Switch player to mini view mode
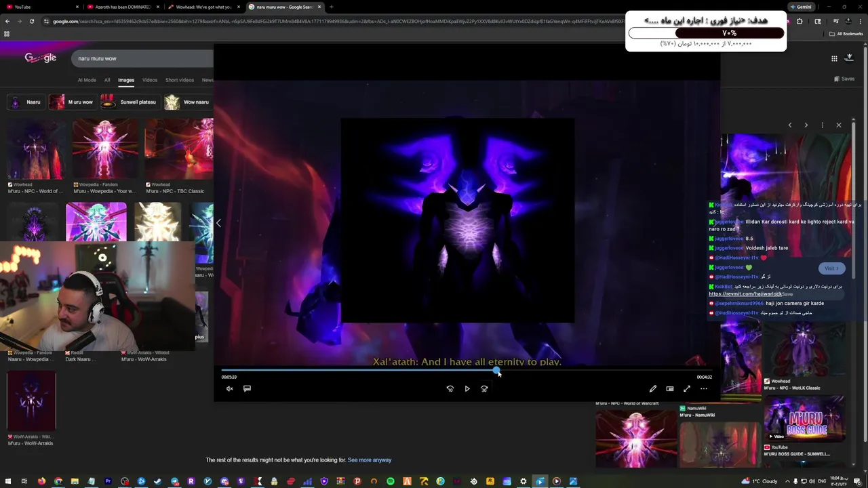 click(670, 388)
